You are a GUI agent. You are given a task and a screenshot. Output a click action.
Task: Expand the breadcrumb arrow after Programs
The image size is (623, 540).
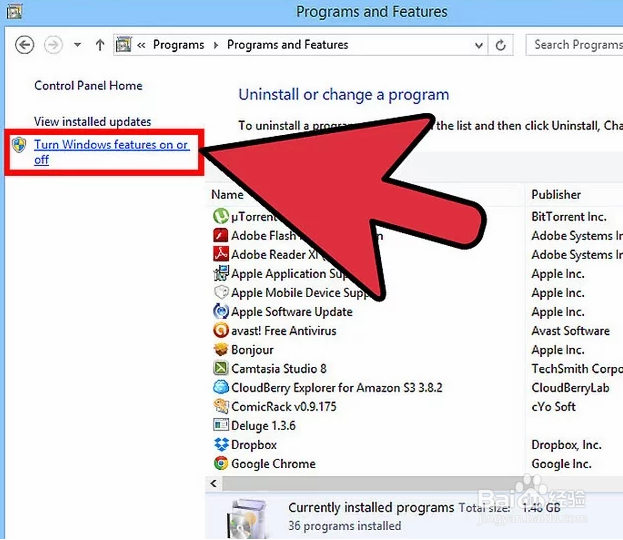pyautogui.click(x=216, y=45)
